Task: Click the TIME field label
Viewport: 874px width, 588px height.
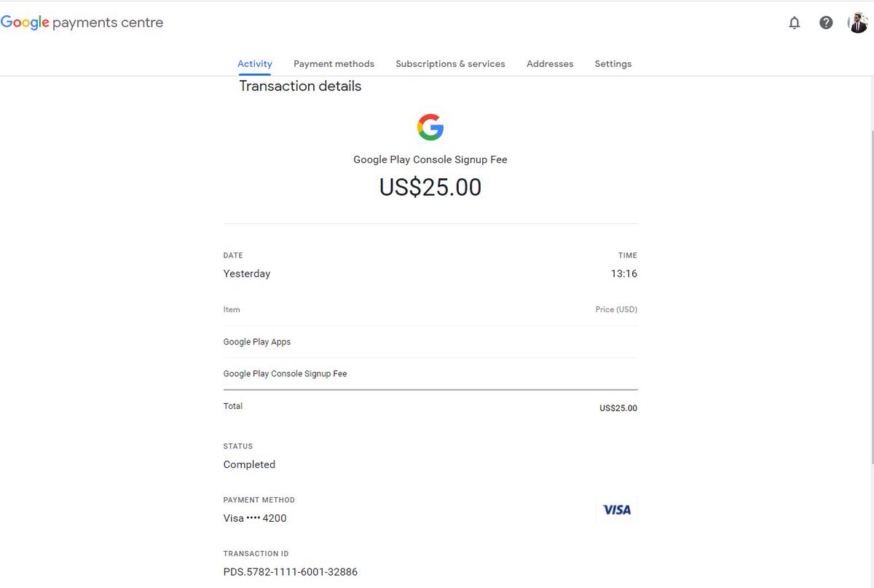Action: pyautogui.click(x=628, y=255)
